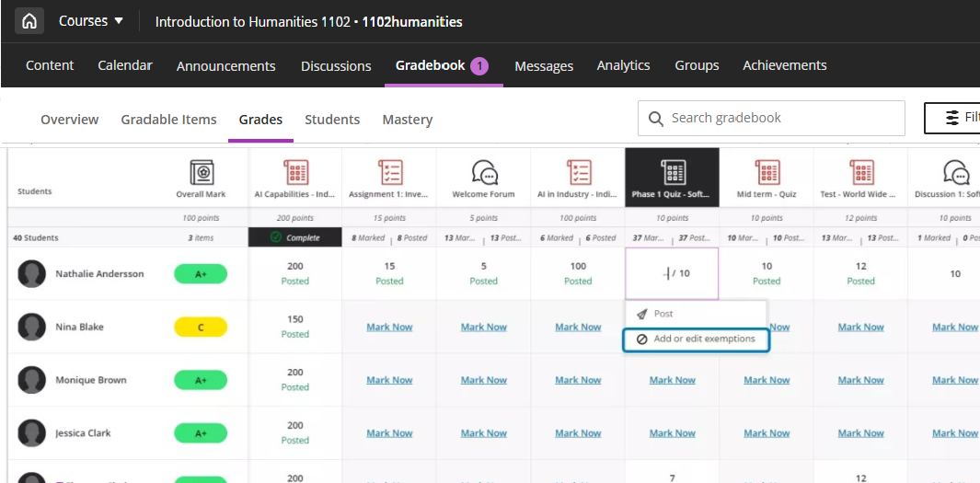Open the Mastery tab

click(x=407, y=120)
